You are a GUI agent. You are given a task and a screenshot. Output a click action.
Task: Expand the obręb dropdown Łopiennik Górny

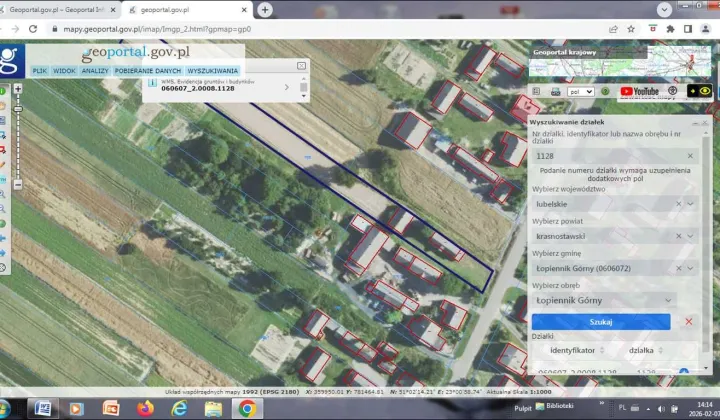point(666,300)
